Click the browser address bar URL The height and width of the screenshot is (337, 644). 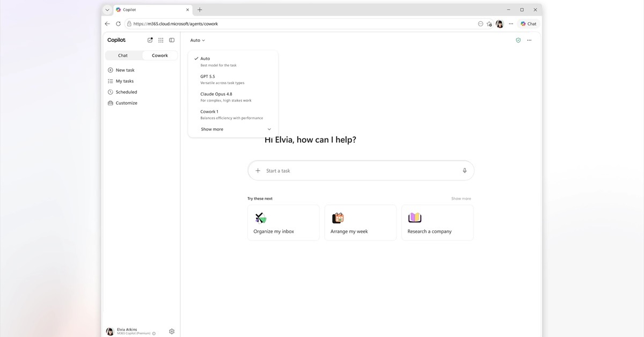pos(175,24)
